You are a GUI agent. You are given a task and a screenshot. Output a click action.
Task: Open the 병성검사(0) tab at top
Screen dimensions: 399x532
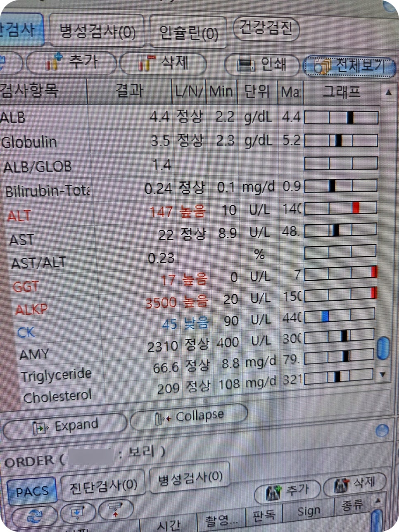[97, 31]
